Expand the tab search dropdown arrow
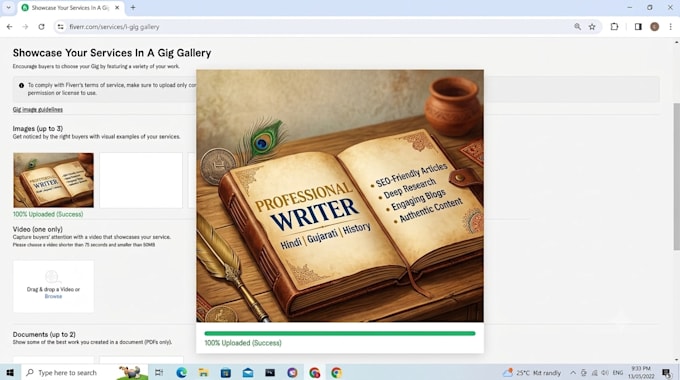The width and height of the screenshot is (680, 380). point(8,7)
